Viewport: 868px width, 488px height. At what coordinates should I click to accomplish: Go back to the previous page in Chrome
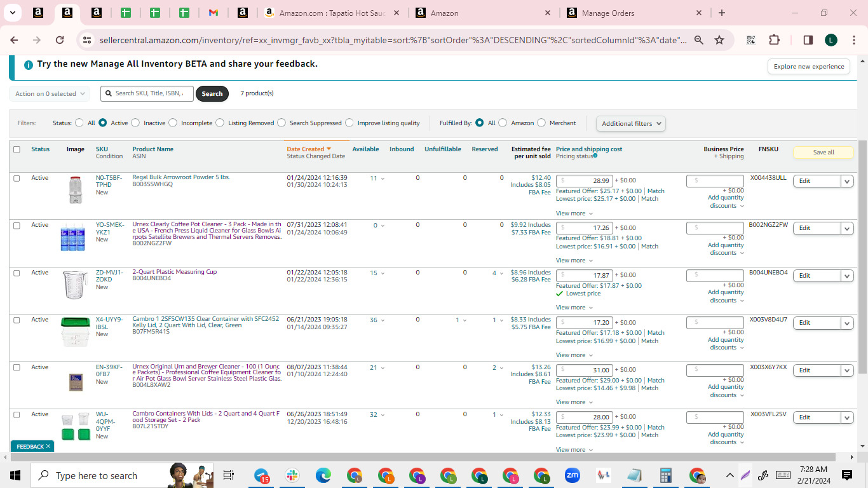click(x=14, y=40)
